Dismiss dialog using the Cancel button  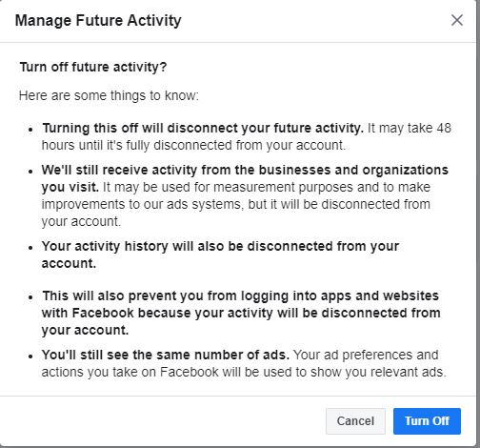(x=355, y=421)
